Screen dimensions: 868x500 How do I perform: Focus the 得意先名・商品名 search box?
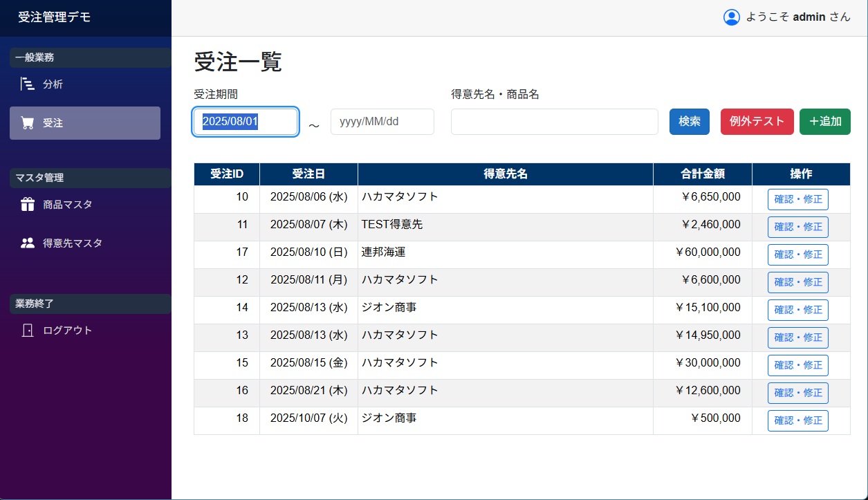(553, 121)
